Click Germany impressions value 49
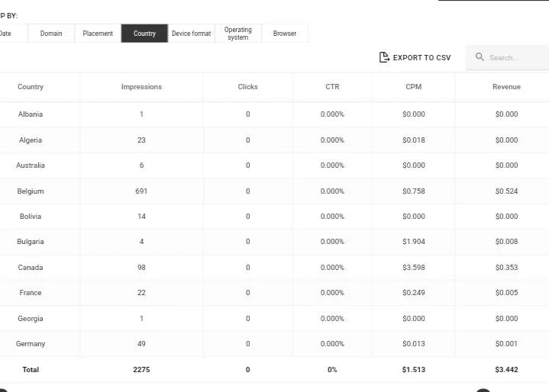This screenshot has width=549, height=392. tap(141, 343)
